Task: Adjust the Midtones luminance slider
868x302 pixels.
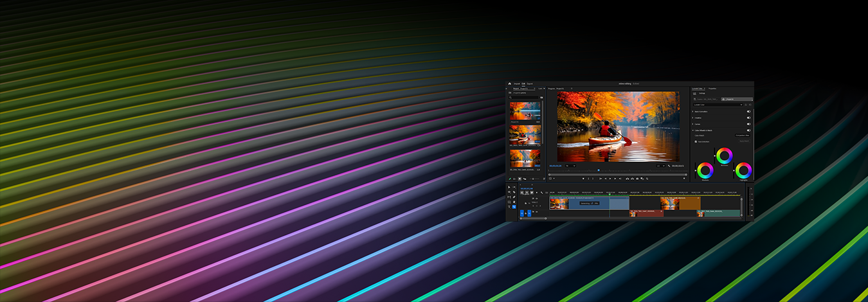Action: (714, 155)
